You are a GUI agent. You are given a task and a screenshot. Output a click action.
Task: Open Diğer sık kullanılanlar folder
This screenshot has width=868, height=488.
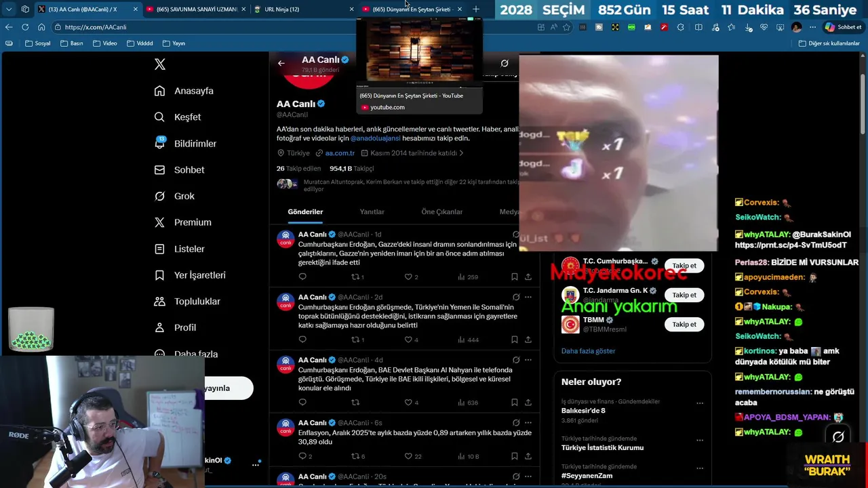[x=829, y=43]
